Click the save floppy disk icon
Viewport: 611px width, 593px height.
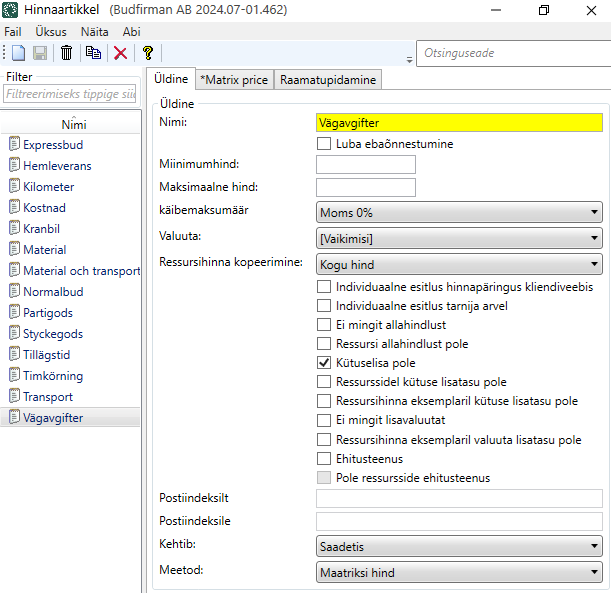pos(40,53)
